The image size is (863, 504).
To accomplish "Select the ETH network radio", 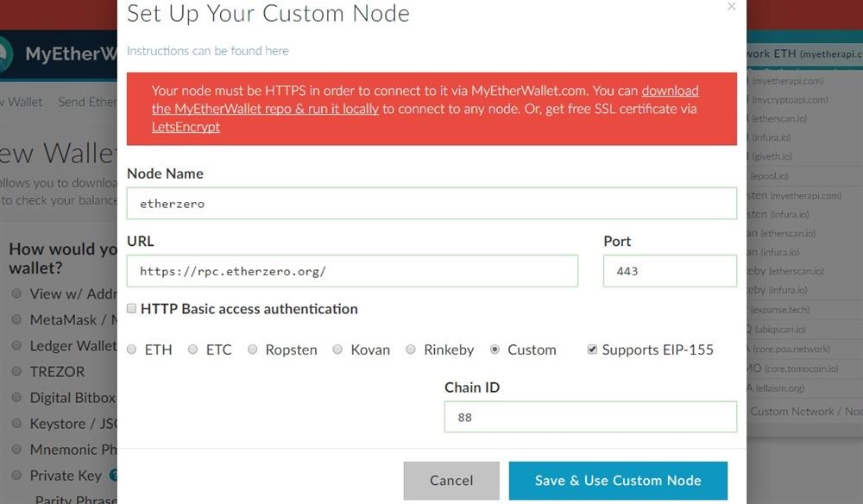I will tap(131, 350).
